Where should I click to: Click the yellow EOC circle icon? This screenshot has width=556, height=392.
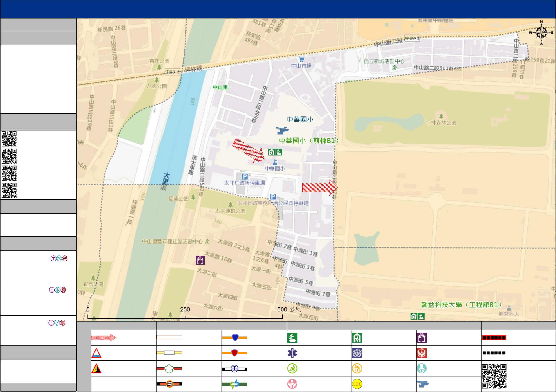357,384
